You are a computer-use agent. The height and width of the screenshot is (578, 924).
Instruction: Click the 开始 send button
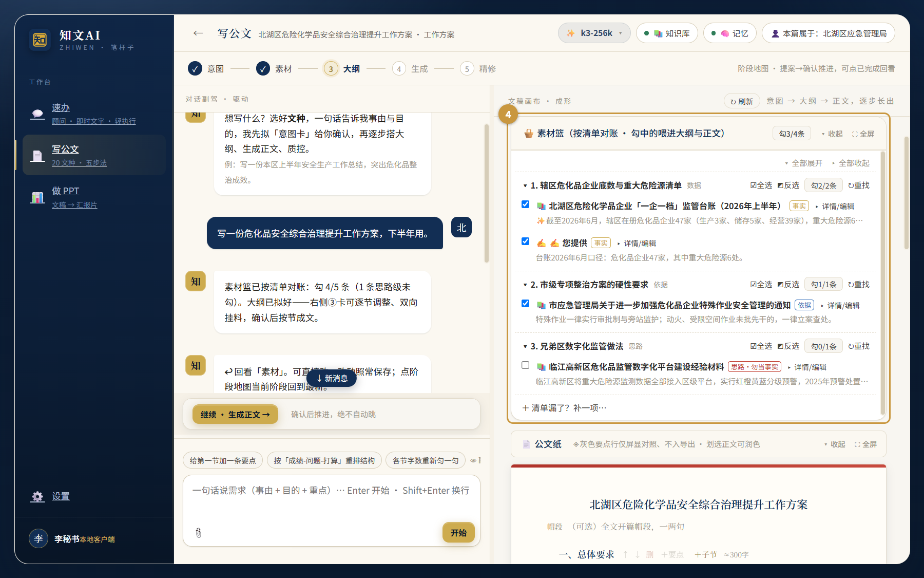pyautogui.click(x=458, y=533)
